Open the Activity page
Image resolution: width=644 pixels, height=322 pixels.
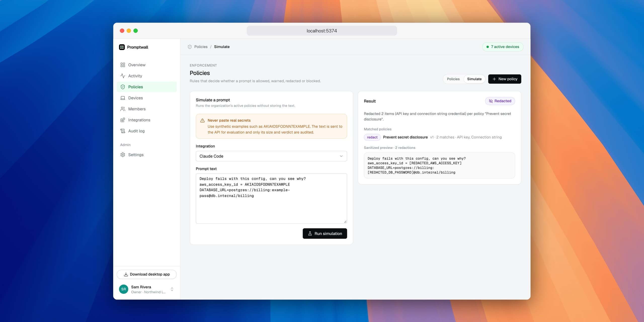click(147, 76)
